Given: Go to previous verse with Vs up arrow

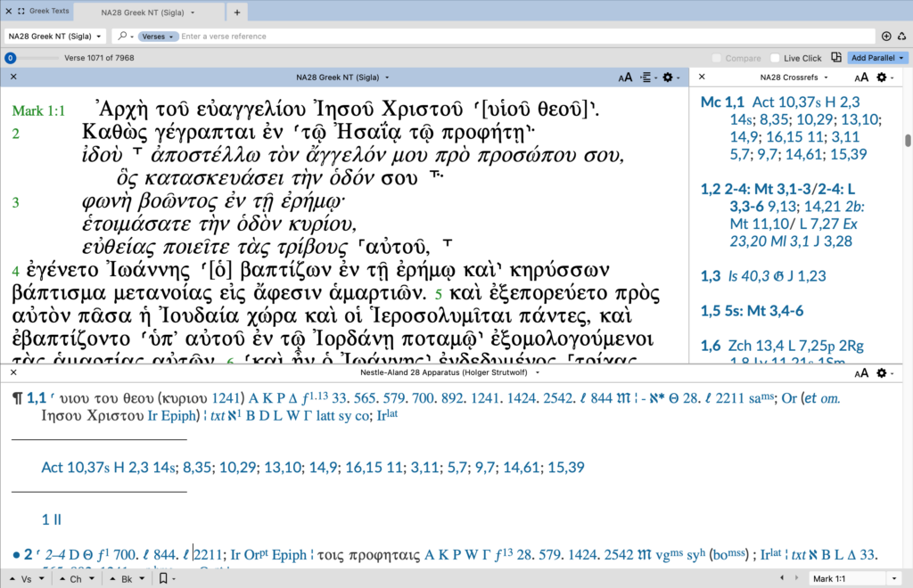Looking at the screenshot, I should (x=12, y=579).
